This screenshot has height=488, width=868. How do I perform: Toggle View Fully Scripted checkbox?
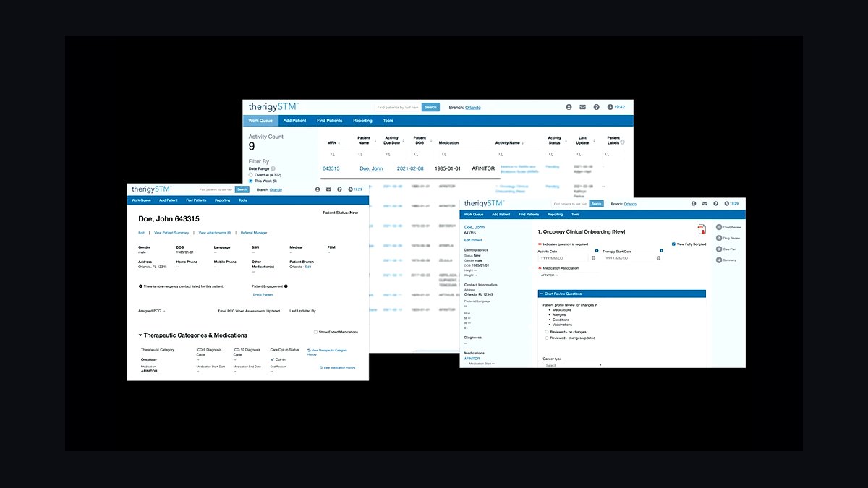tap(673, 244)
